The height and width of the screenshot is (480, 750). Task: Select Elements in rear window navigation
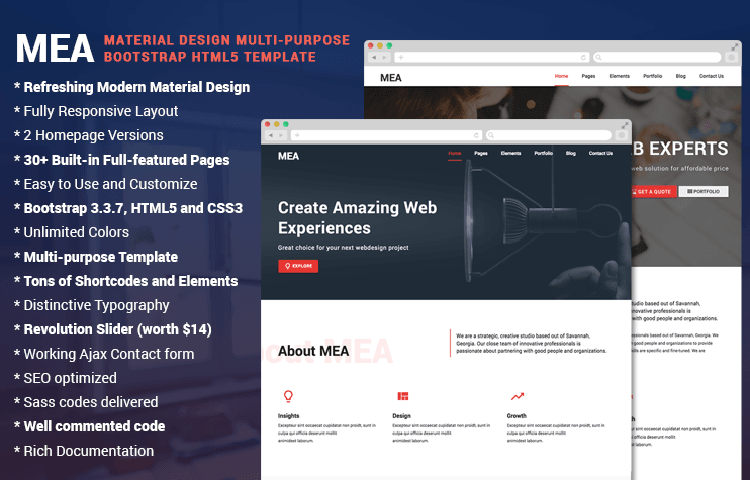[x=619, y=76]
